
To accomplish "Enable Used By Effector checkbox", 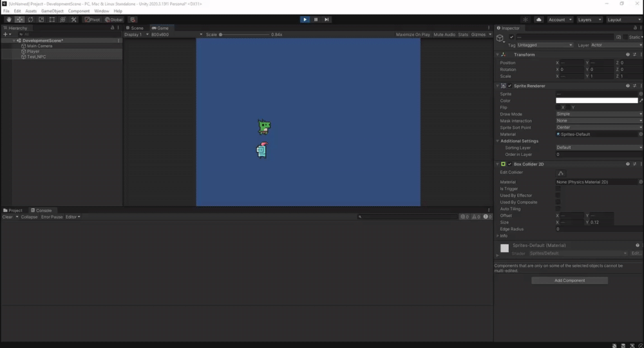I will [558, 195].
